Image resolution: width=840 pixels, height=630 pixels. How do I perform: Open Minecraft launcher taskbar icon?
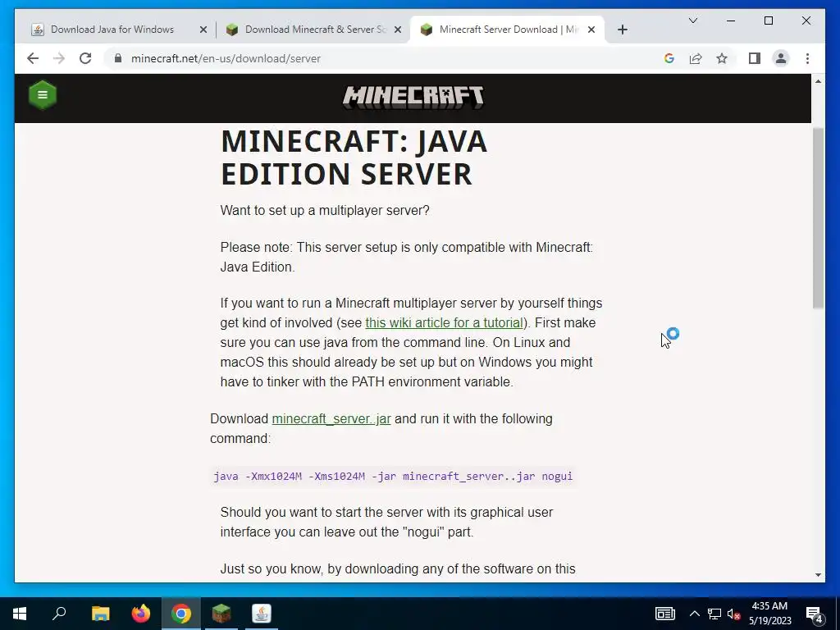point(221,614)
